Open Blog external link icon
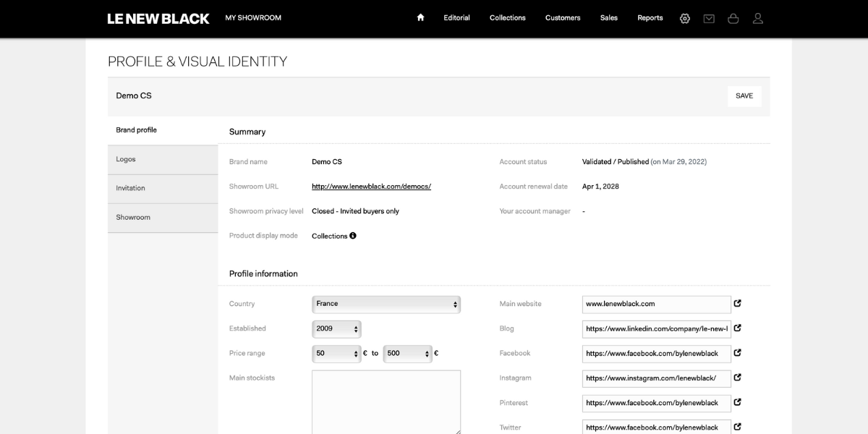Image resolution: width=868 pixels, height=434 pixels. click(x=737, y=328)
